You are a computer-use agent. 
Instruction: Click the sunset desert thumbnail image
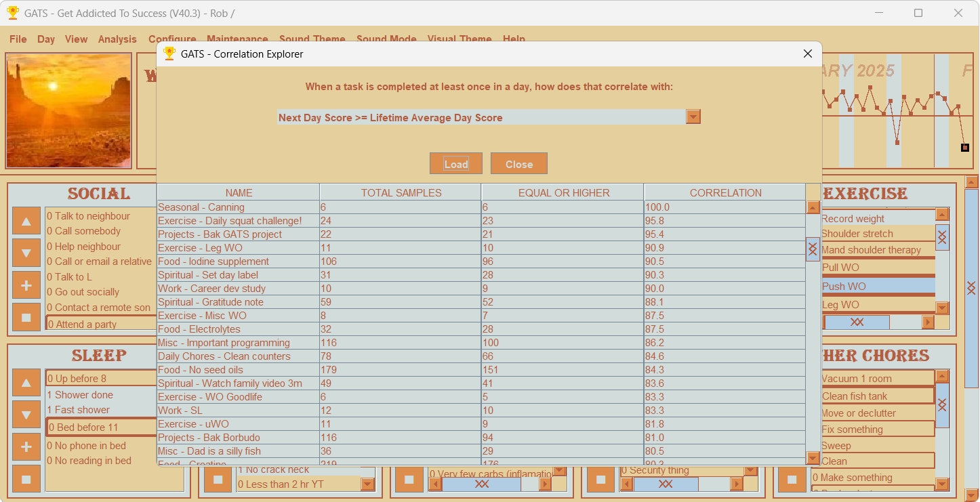[x=68, y=111]
